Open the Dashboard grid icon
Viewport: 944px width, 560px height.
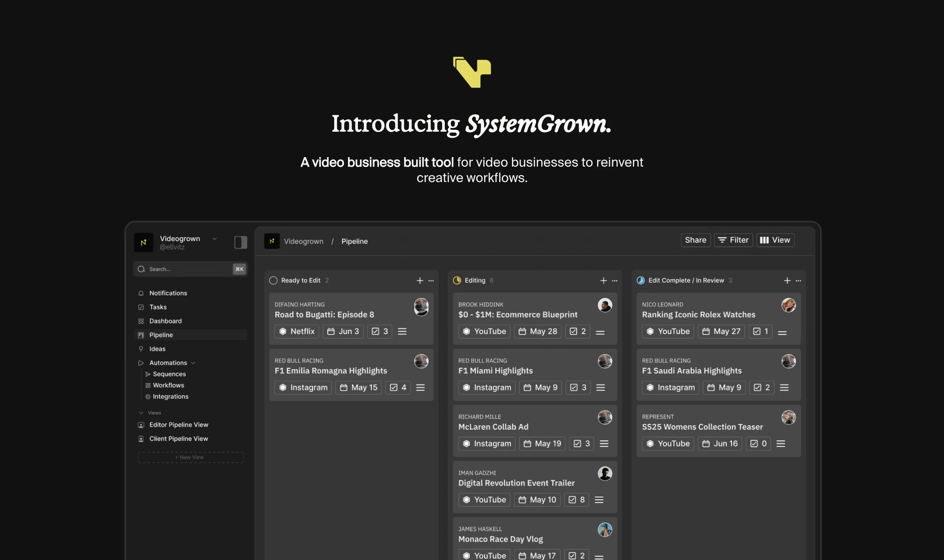pos(141,321)
